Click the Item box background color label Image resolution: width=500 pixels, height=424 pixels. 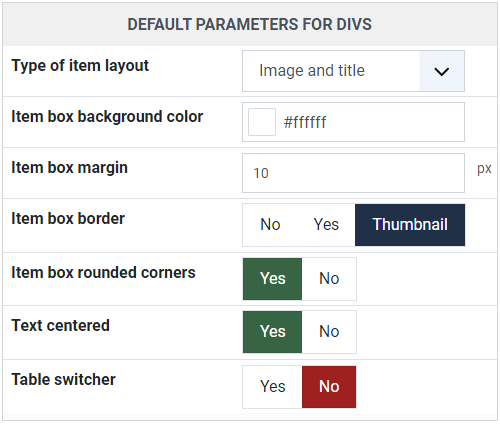pyautogui.click(x=107, y=117)
